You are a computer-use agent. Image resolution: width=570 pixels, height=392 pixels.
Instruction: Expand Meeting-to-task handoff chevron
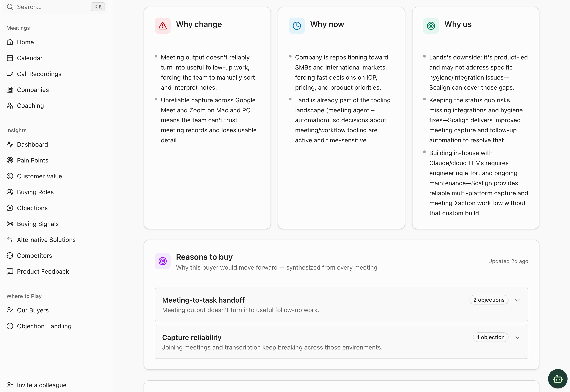[x=517, y=300]
